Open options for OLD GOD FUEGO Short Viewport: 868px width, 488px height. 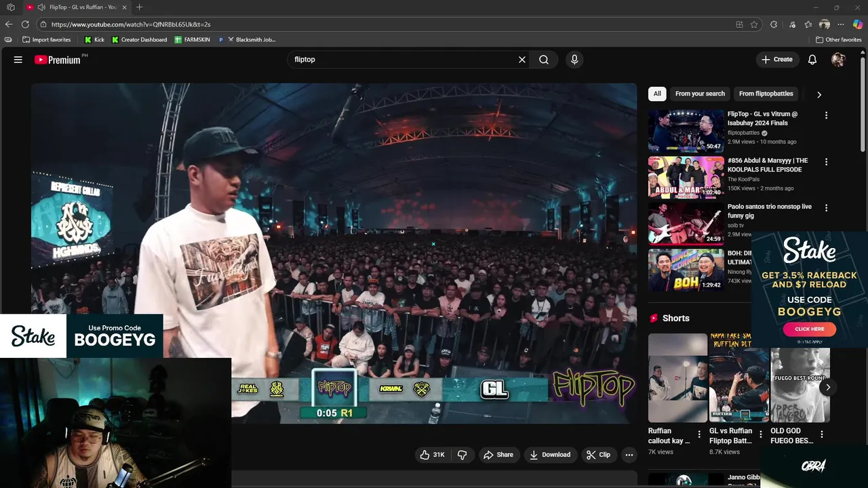822,434
